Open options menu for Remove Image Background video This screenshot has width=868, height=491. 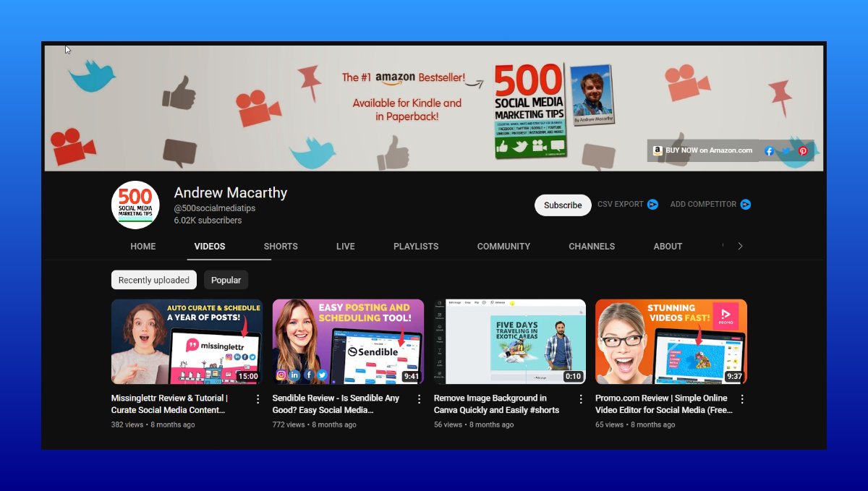(580, 399)
